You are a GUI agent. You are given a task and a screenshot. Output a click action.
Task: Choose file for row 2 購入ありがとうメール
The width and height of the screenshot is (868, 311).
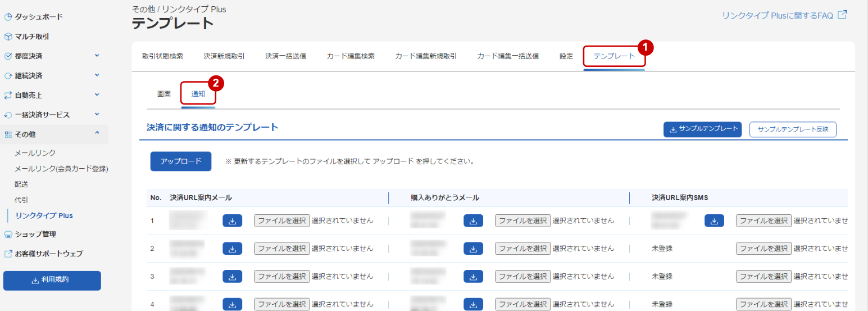coord(522,248)
